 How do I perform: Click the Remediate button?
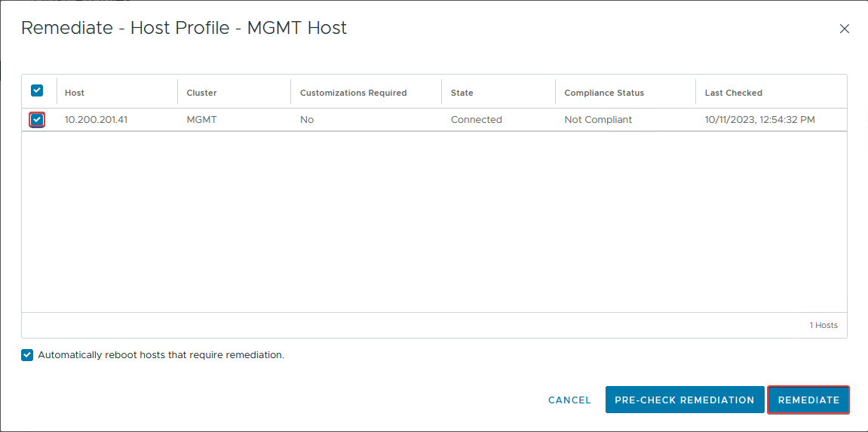(808, 400)
